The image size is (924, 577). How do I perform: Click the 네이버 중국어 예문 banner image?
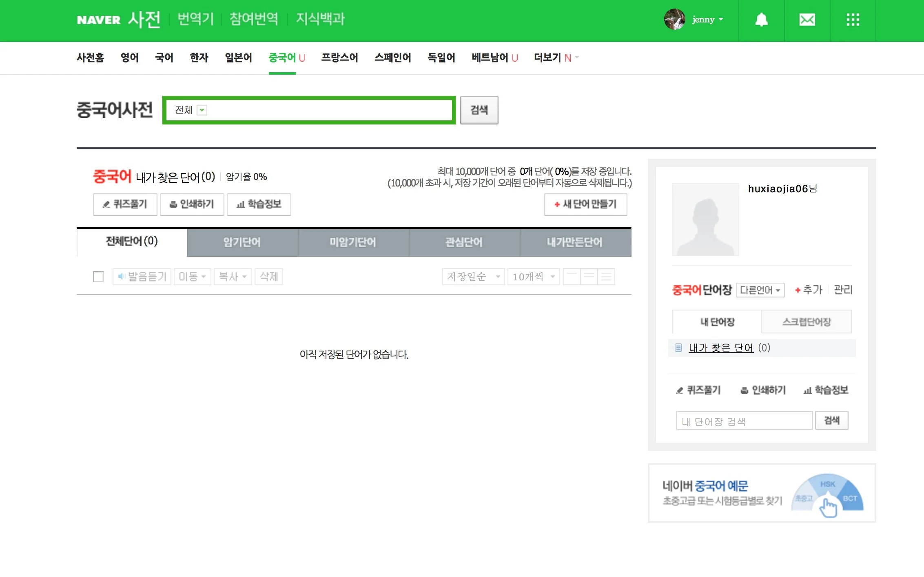coord(762,493)
